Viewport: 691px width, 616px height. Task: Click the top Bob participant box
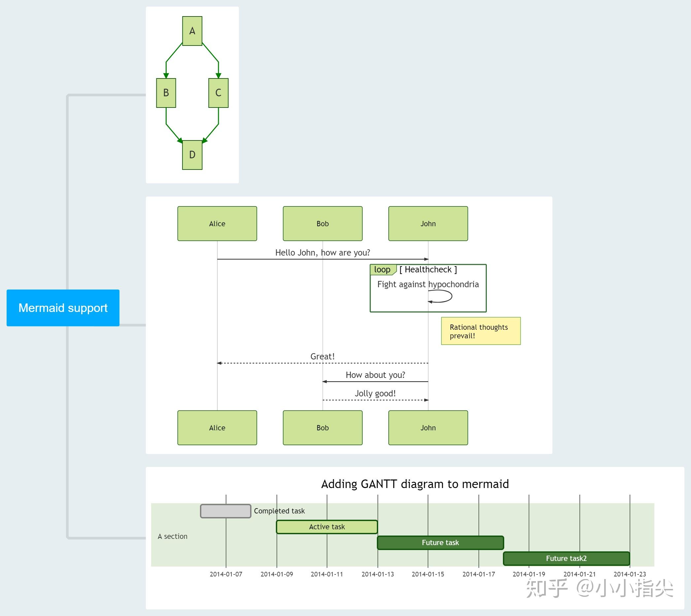coord(322,223)
